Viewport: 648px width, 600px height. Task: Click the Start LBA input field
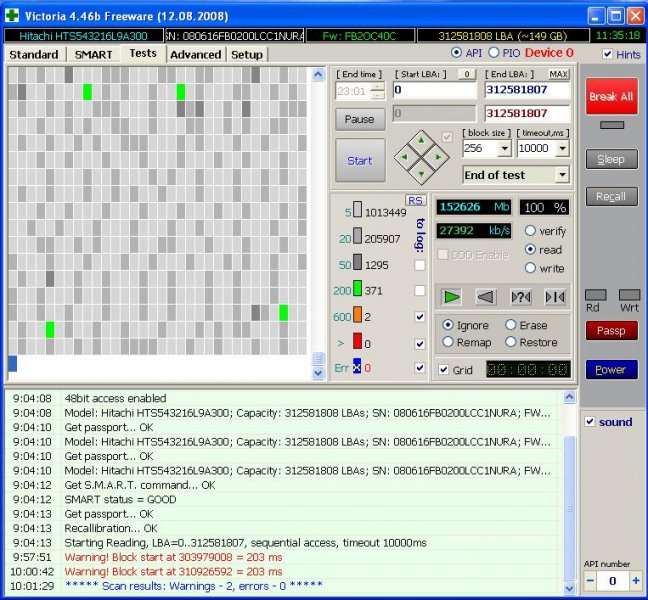click(x=434, y=90)
